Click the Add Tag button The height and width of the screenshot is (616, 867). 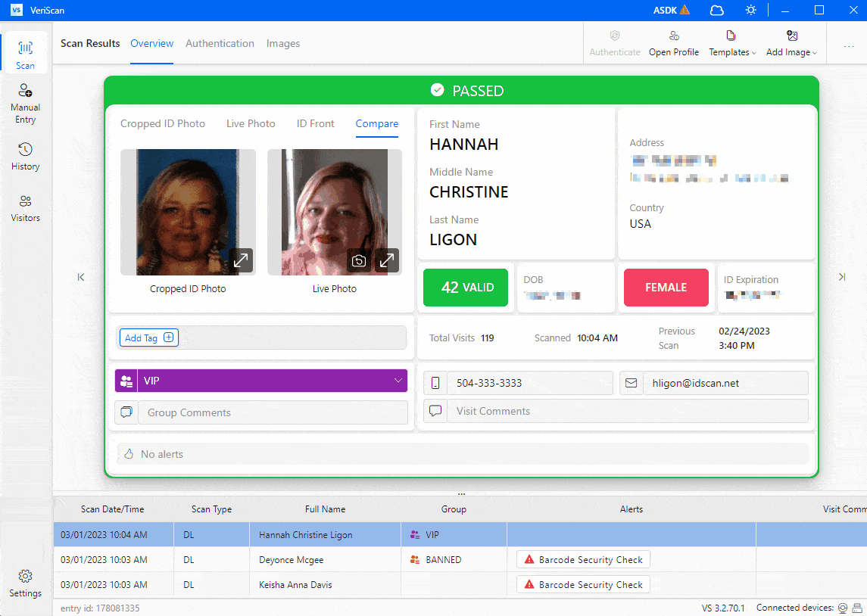pyautogui.click(x=148, y=338)
